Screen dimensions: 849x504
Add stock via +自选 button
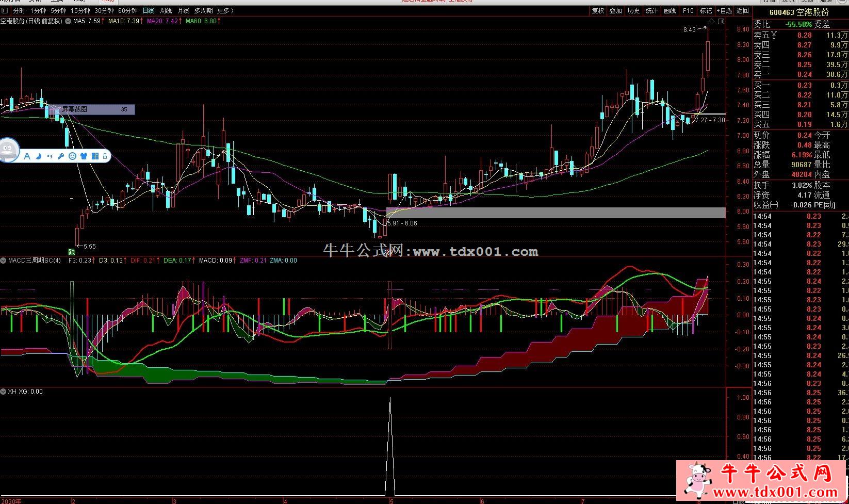724,10
